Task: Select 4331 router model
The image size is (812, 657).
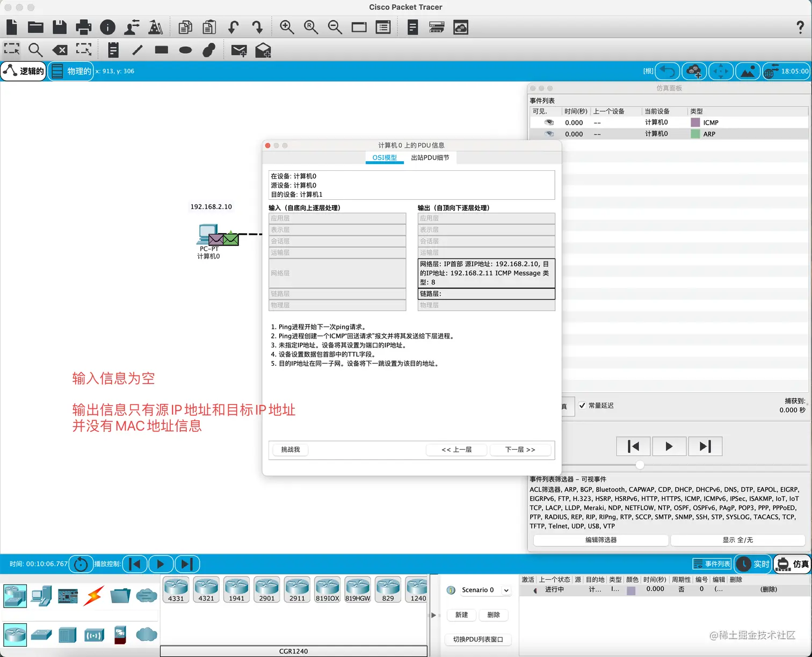Action: [x=176, y=590]
